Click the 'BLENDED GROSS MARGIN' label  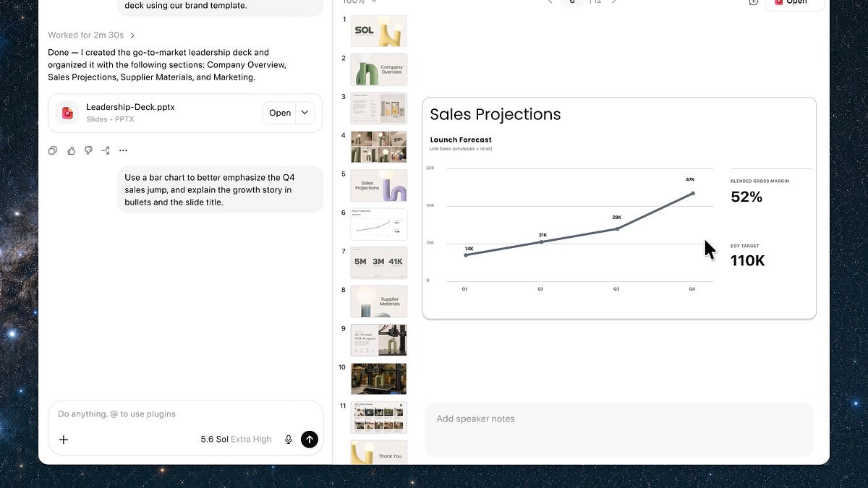point(760,181)
